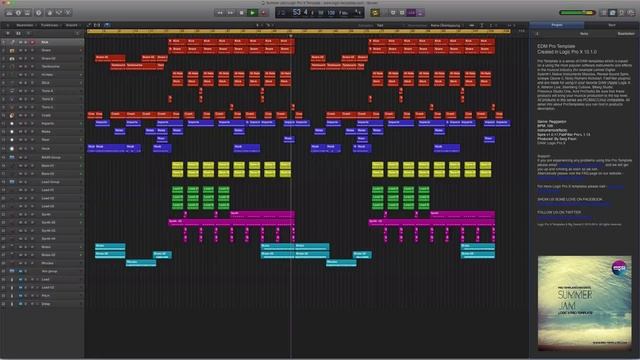The image size is (640, 360).
Task: Select the Kick track header
Action: tap(42, 42)
